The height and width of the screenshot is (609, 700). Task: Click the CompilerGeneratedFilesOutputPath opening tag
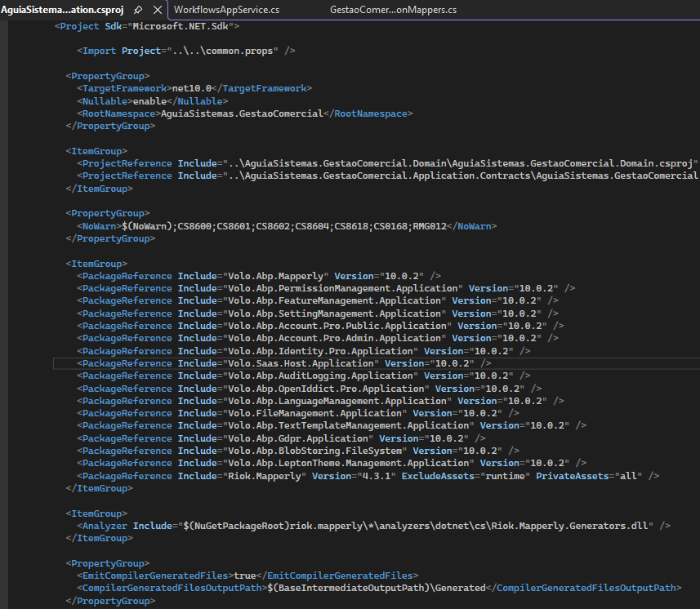(171, 588)
